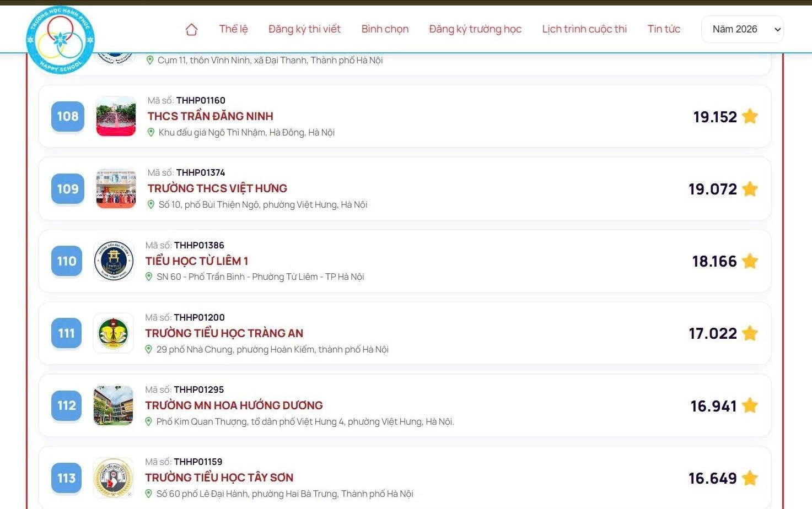Click the location pin of the Số 60 phố Lê Đại Hành address

(x=148, y=494)
